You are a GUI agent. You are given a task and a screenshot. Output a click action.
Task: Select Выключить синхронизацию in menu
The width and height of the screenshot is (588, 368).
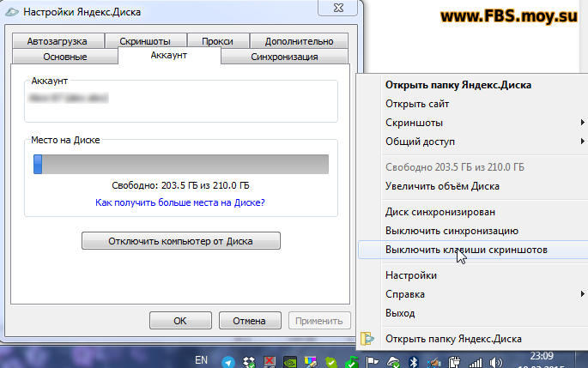(x=452, y=231)
